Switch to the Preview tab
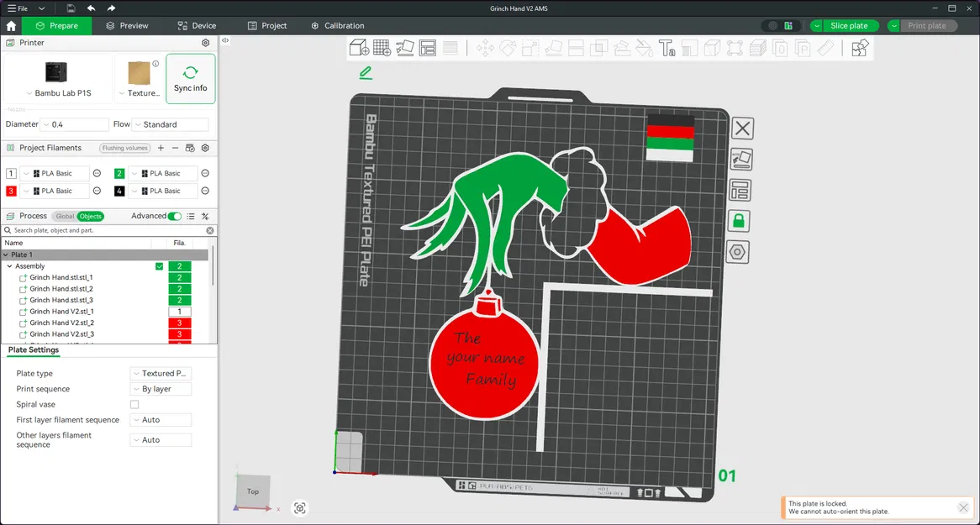Viewport: 980px width, 525px height. [x=127, y=26]
